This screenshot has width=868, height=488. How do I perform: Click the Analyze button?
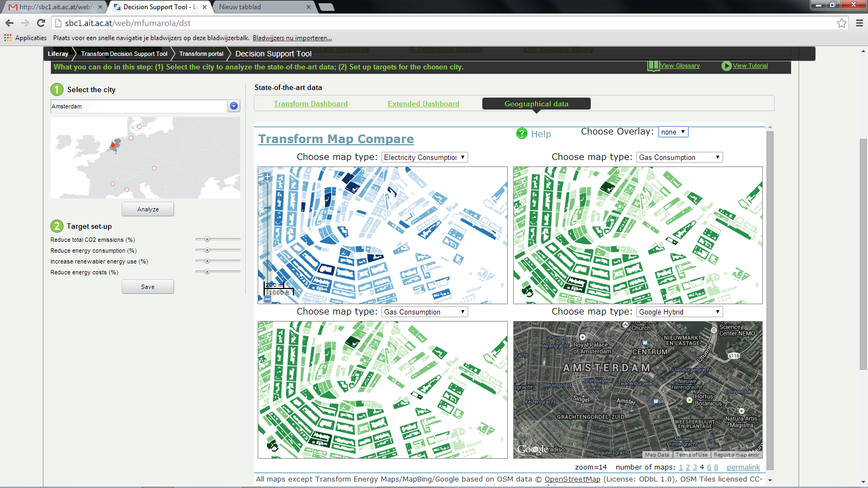[x=148, y=209]
